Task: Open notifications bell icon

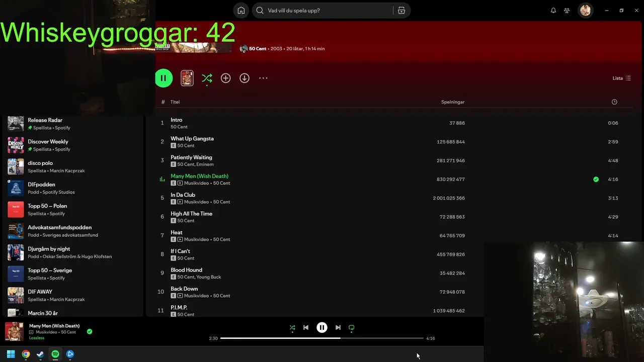Action: [x=553, y=11]
